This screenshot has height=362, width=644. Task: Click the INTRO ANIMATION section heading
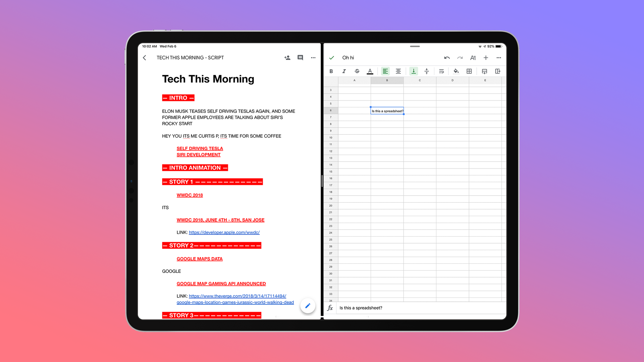pos(195,168)
